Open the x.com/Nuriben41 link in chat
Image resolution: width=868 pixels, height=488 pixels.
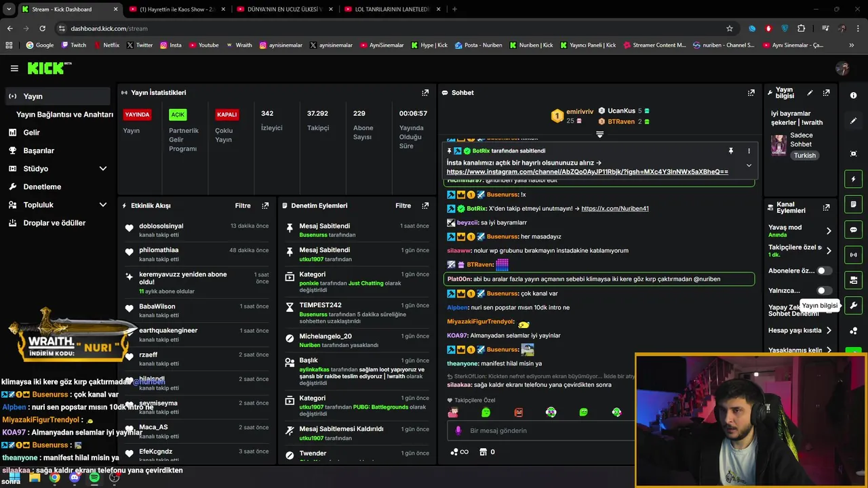(615, 209)
